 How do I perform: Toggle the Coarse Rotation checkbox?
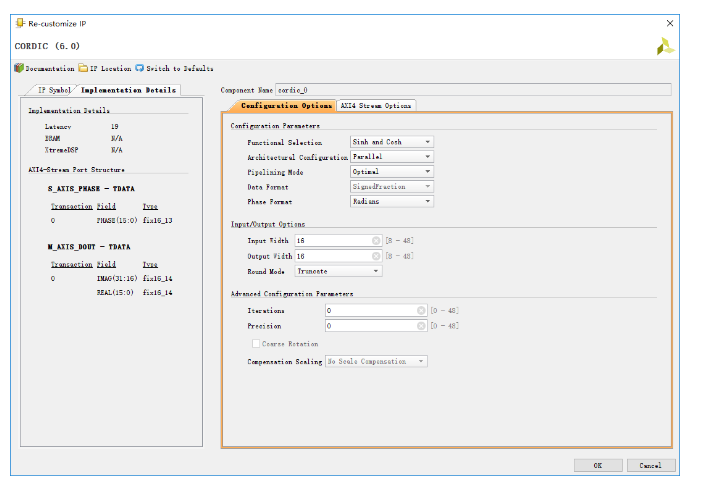point(254,344)
